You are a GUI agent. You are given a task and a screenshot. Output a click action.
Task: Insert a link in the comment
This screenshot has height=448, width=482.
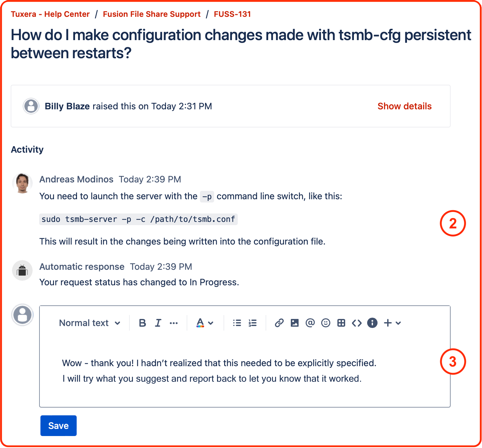pyautogui.click(x=279, y=322)
